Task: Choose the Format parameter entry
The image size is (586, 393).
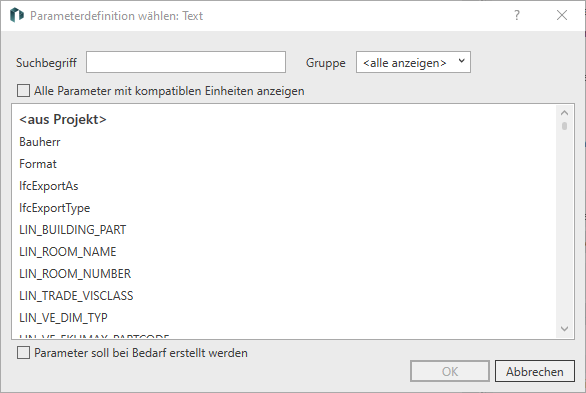Action: tap(38, 164)
